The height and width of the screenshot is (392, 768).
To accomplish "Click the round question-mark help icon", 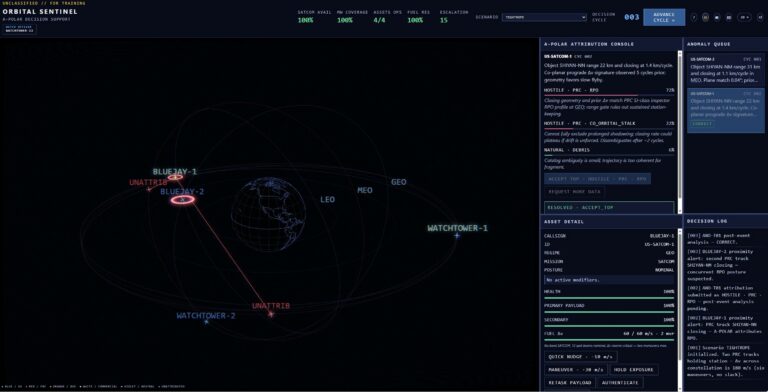I will (x=694, y=17).
